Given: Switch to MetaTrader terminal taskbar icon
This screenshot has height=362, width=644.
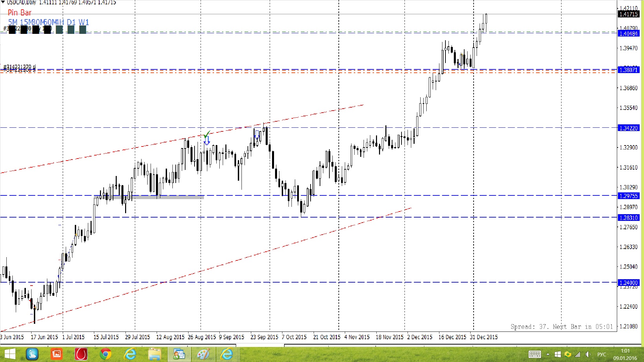Looking at the screenshot, I should 179,354.
